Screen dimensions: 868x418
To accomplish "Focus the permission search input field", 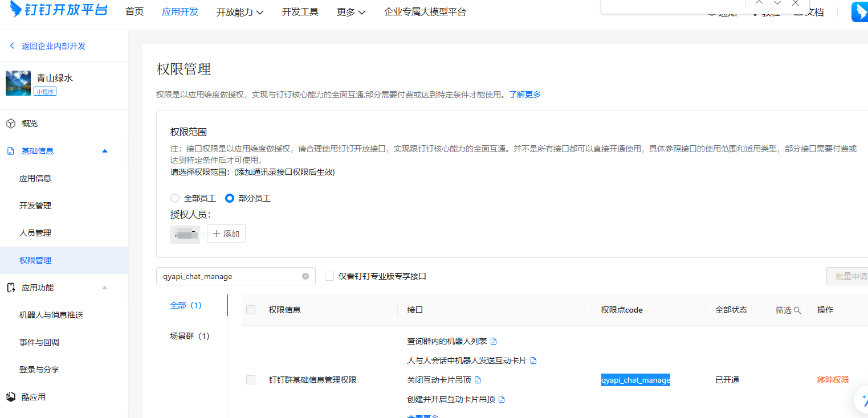I will point(236,276).
